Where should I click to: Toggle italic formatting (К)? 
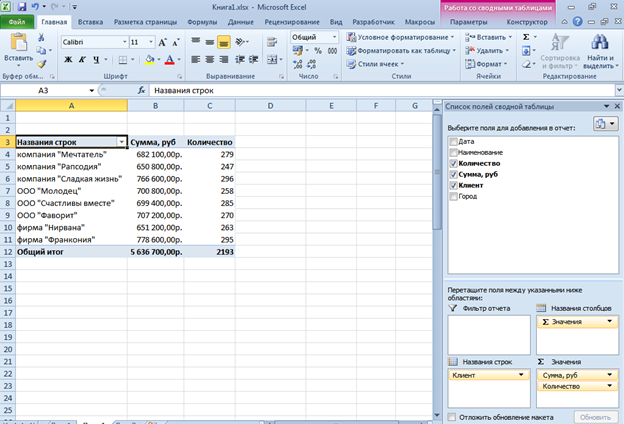click(82, 60)
